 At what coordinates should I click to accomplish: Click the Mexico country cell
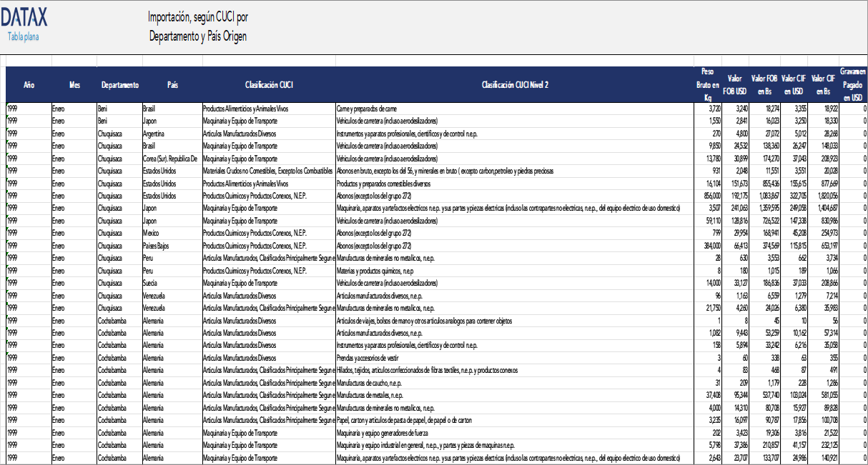(x=152, y=233)
